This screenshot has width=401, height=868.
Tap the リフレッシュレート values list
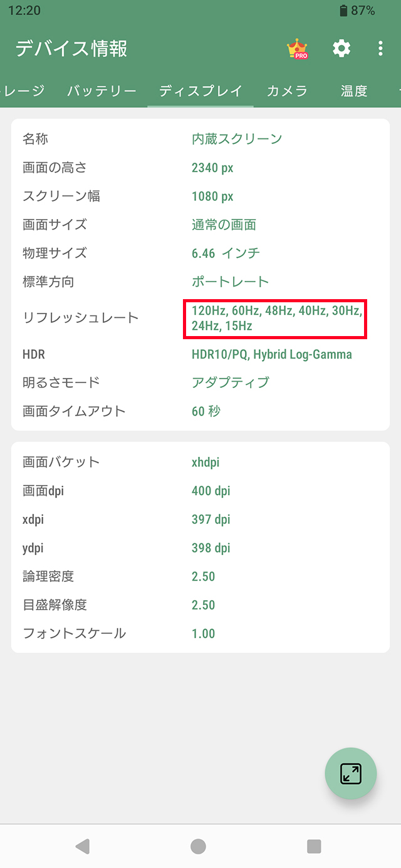[x=276, y=318]
